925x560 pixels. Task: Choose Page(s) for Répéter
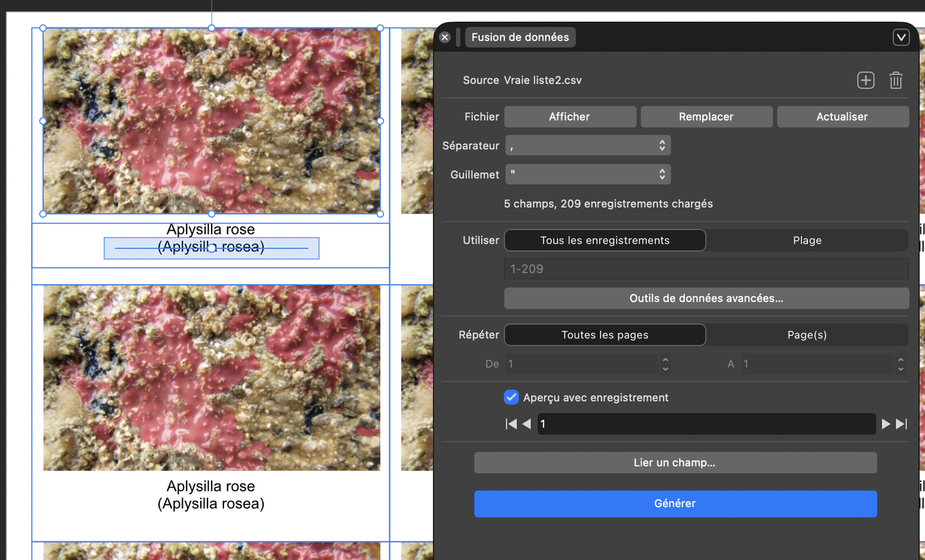click(x=807, y=335)
